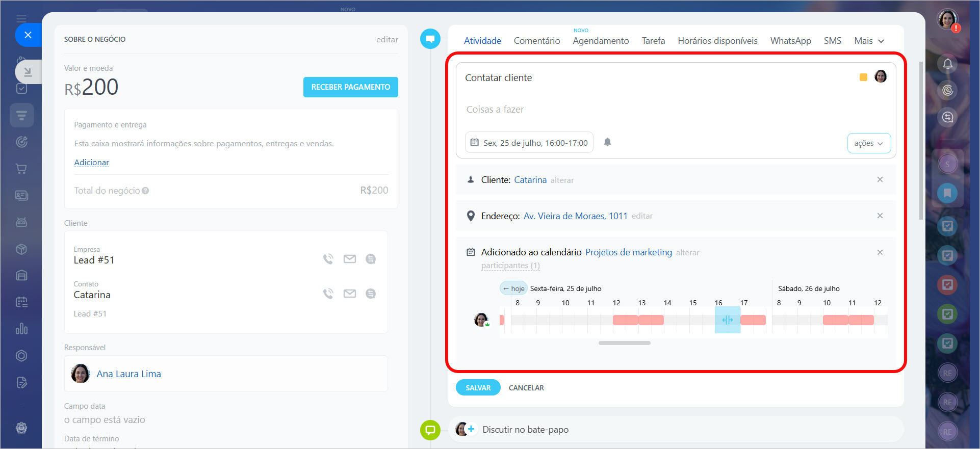Click the CANCELAR button
Viewport: 980px width, 449px height.
coord(526,388)
